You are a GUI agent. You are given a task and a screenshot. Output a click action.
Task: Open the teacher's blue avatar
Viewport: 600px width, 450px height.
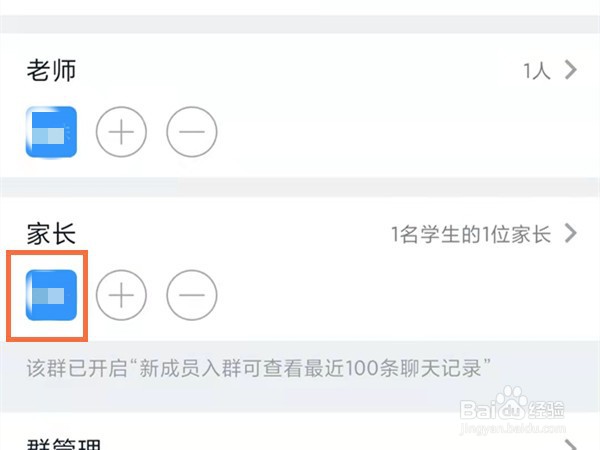coord(51,132)
